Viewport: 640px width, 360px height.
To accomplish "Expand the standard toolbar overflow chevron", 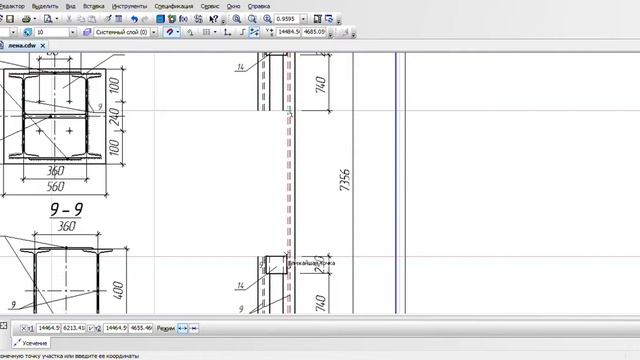I will tap(223, 20).
